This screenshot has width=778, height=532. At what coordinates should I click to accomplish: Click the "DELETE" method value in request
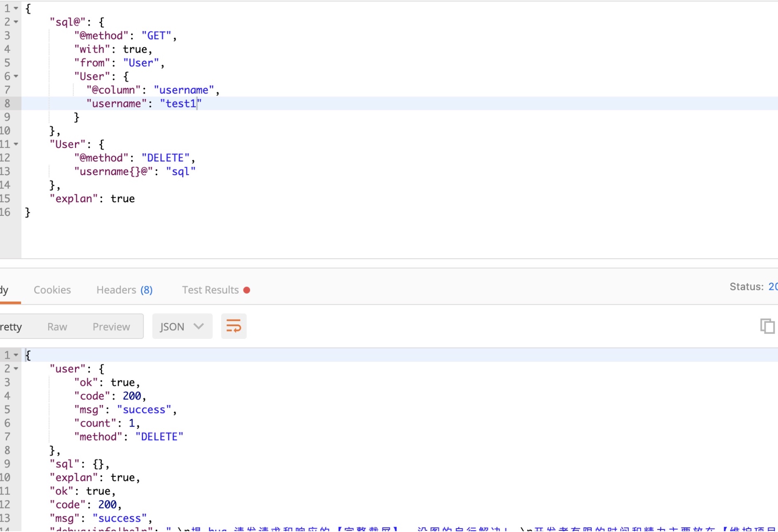coord(165,158)
